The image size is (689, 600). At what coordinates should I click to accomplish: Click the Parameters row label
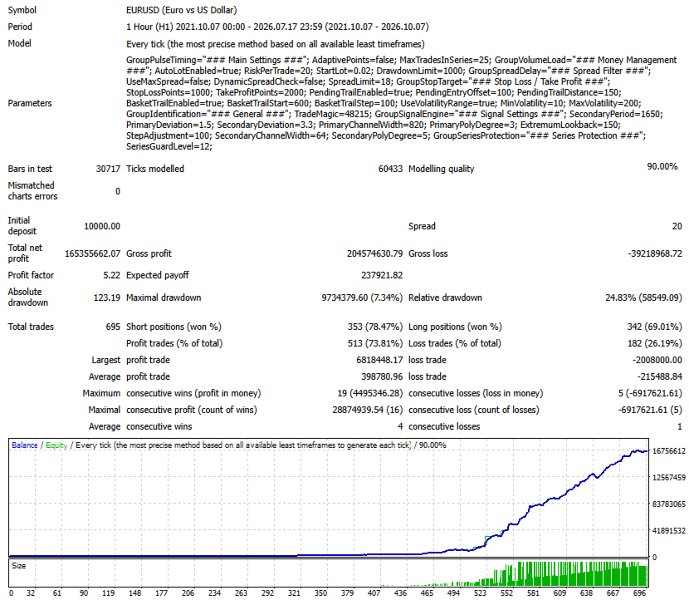click(29, 103)
